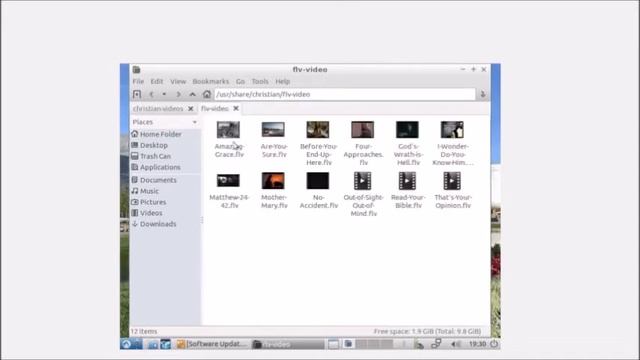Screen dimensions: 640x360
Task: Open the taskbar start menu button
Action: pos(126,344)
